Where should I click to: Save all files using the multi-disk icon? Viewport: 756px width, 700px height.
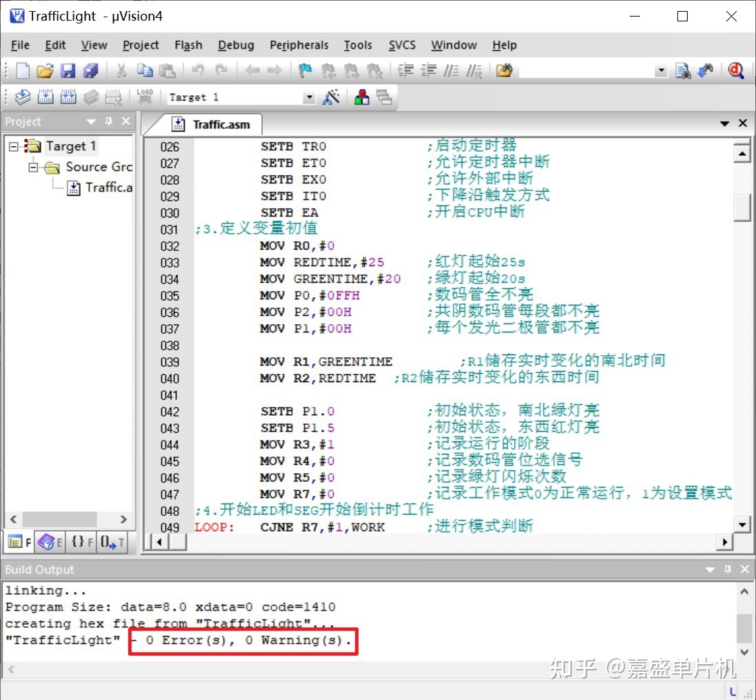click(x=90, y=71)
